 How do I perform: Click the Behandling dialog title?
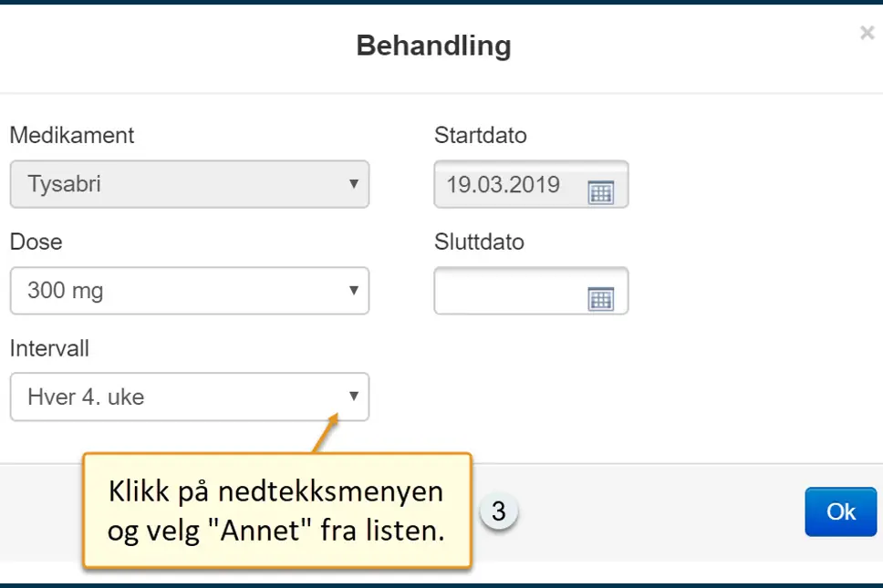click(433, 46)
